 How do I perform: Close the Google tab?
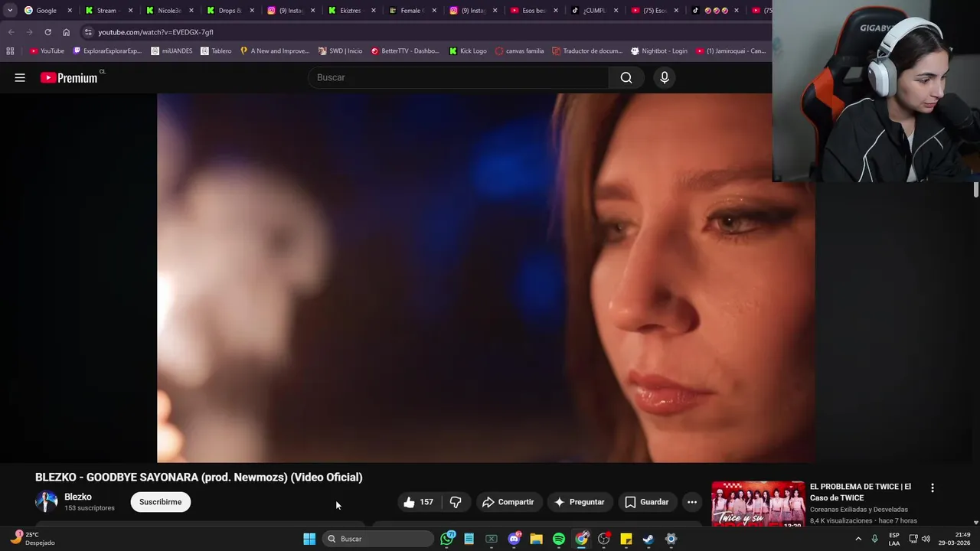click(70, 11)
